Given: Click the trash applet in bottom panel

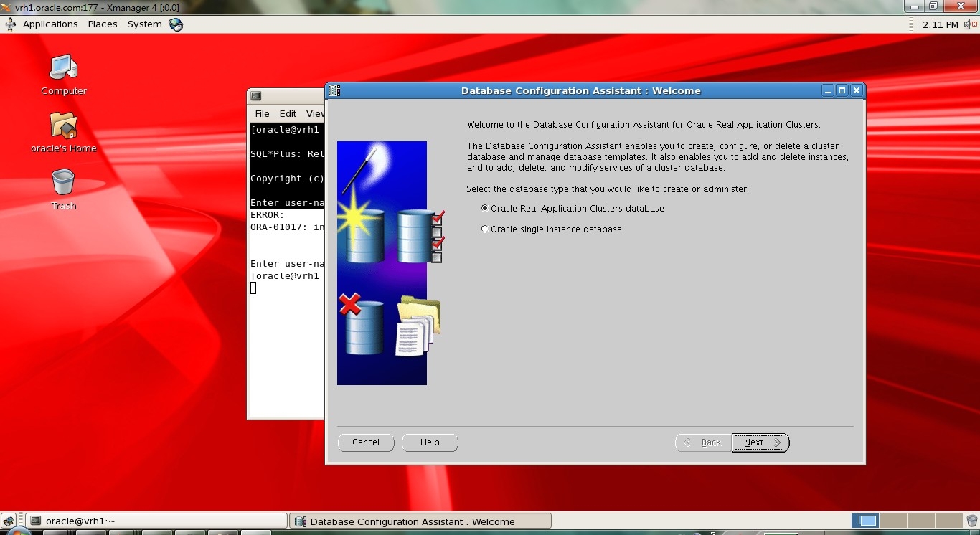Looking at the screenshot, I should 971,521.
